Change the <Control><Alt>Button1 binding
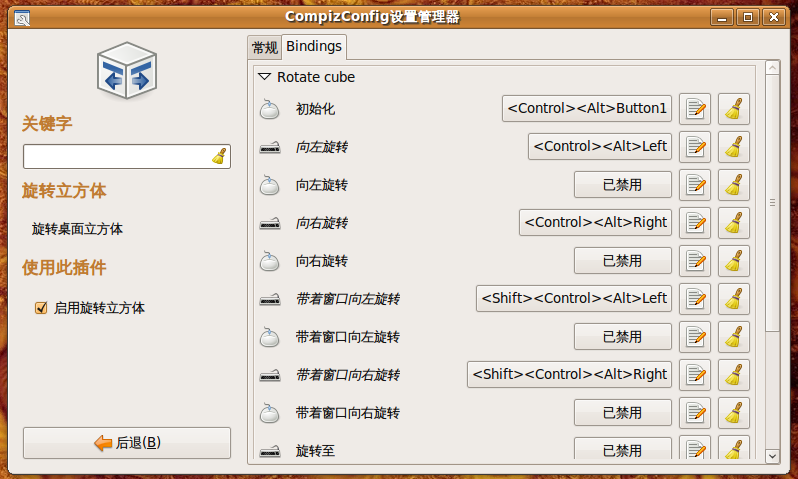The width and height of the screenshot is (798, 479). [x=587, y=108]
